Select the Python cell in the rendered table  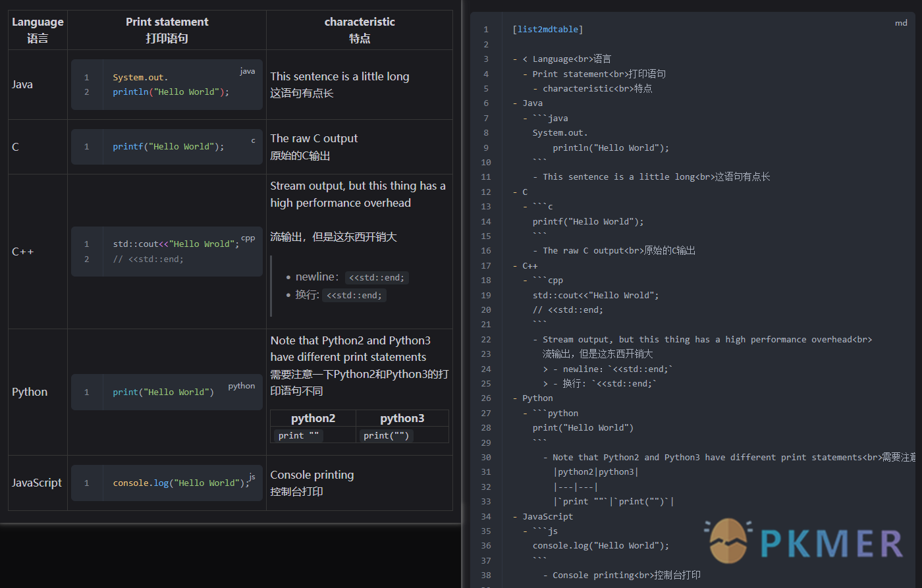pyautogui.click(x=38, y=392)
